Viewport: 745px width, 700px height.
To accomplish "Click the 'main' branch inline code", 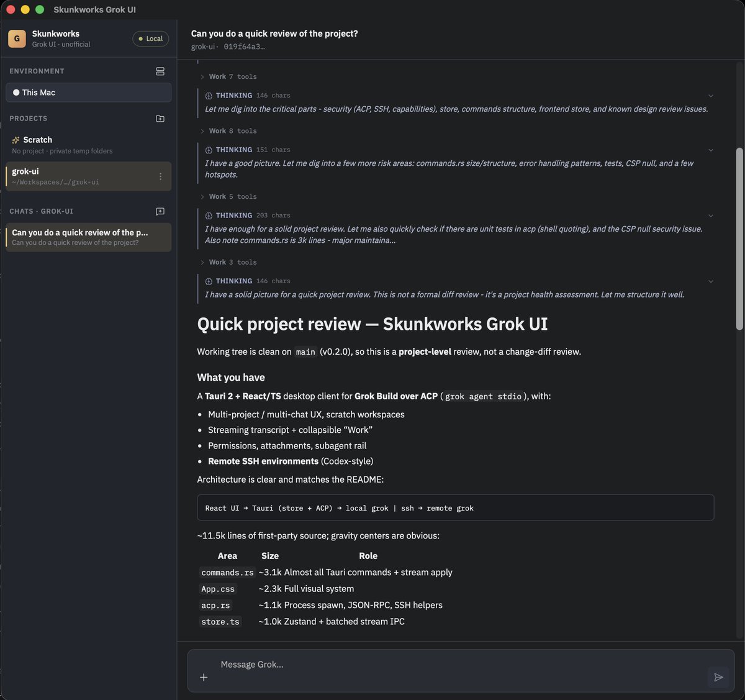I will 305,352.
